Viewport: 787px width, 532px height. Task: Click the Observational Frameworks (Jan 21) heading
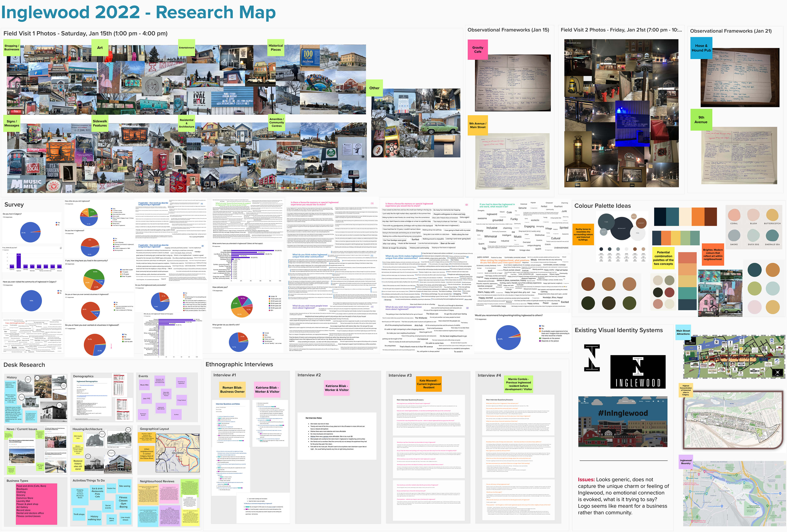tap(731, 31)
